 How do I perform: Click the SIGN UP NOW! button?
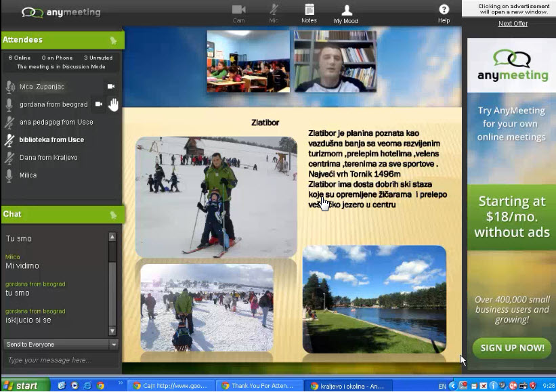(x=511, y=347)
